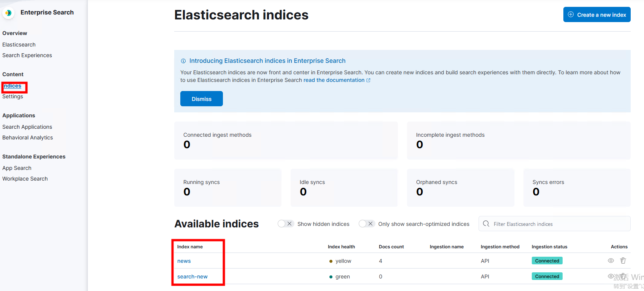Click the Running syncs card
This screenshot has width=644, height=291.
click(228, 187)
